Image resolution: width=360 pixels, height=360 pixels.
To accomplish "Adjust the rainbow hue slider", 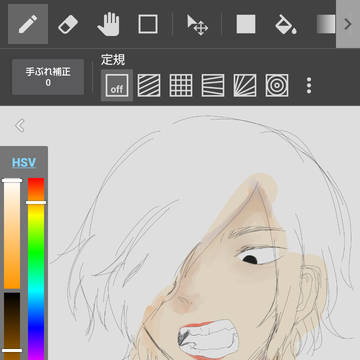I will (36, 269).
